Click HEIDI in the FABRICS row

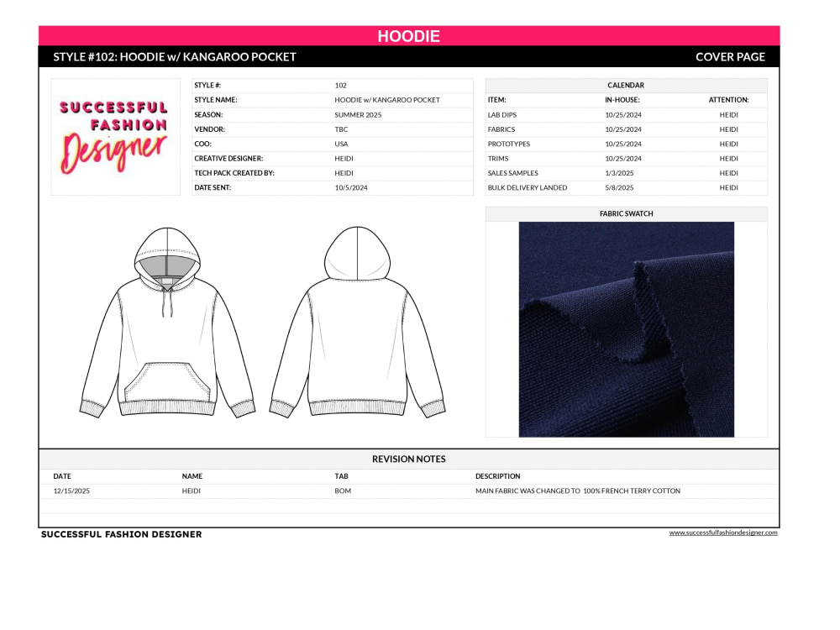728,129
